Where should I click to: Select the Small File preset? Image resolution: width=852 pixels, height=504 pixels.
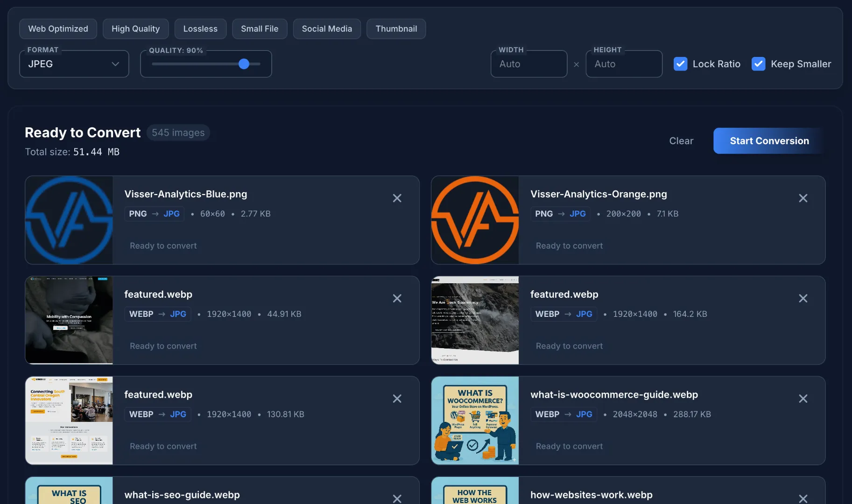coord(260,28)
